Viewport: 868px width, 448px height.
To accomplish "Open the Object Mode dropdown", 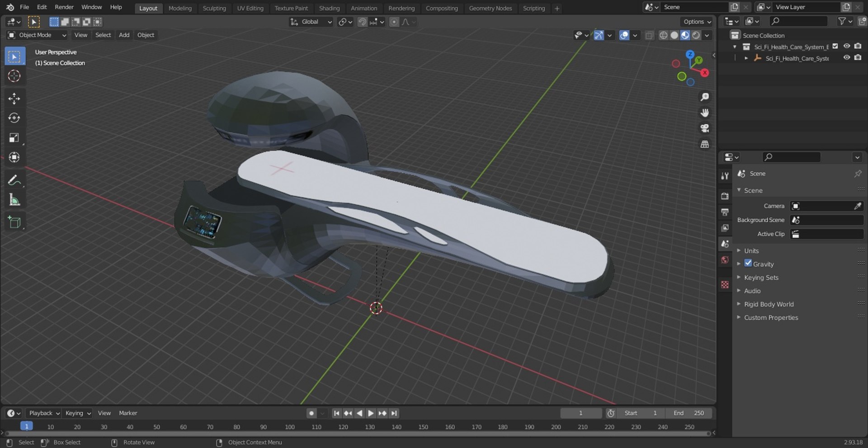I will (x=37, y=35).
